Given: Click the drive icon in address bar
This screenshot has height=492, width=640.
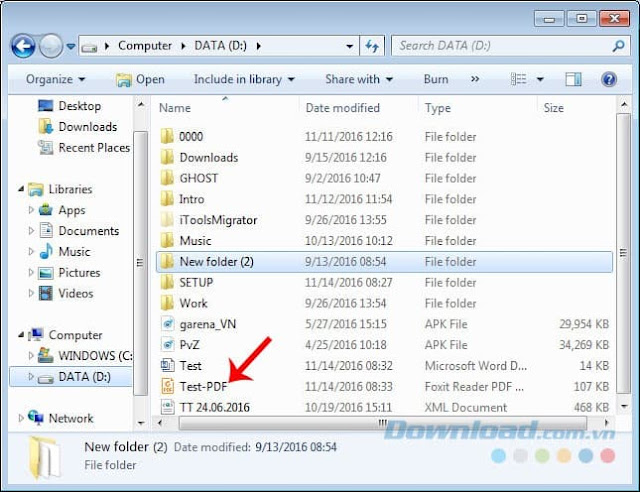Looking at the screenshot, I should [89, 47].
